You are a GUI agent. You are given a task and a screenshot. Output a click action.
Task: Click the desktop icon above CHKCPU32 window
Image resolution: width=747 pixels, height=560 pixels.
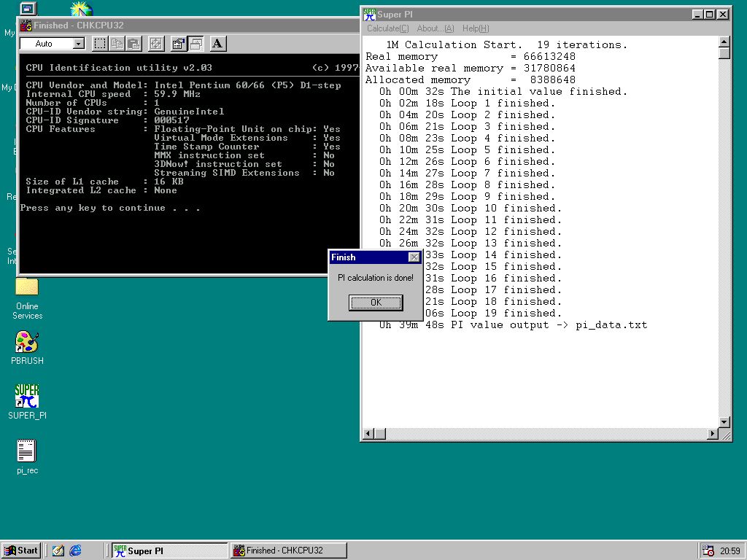pos(28,9)
